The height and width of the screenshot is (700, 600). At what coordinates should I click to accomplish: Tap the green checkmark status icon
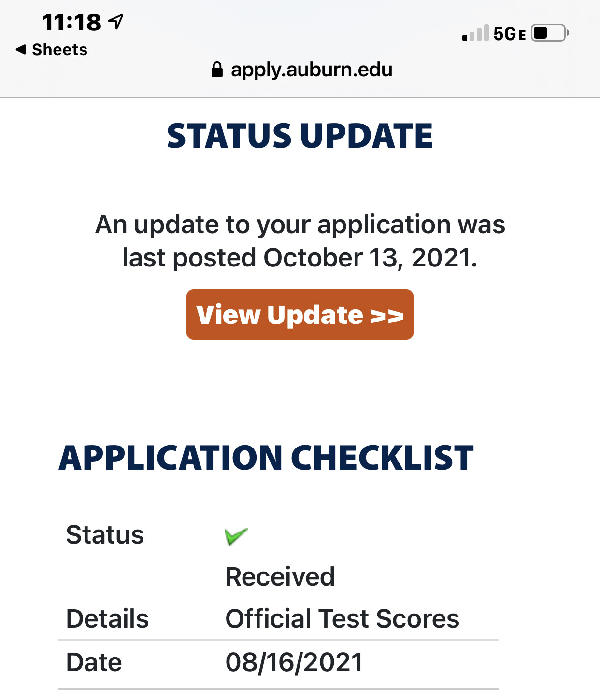pyautogui.click(x=236, y=536)
